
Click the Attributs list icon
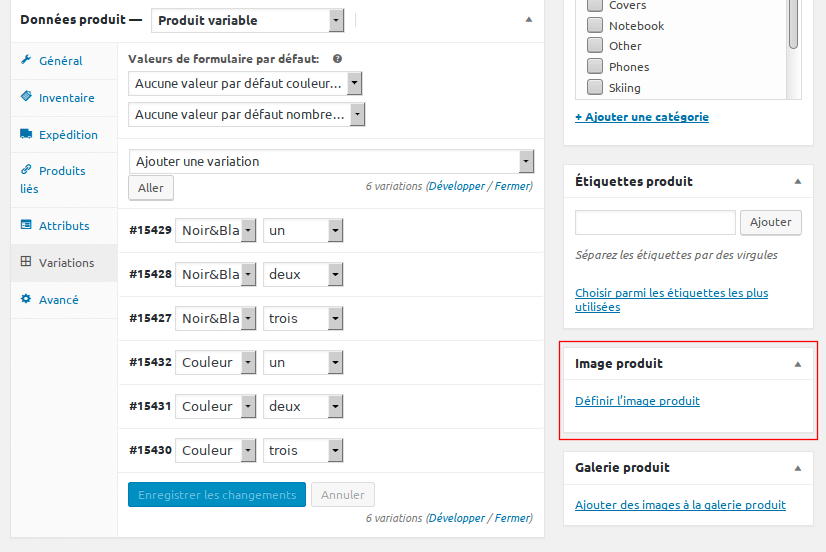pyautogui.click(x=26, y=225)
